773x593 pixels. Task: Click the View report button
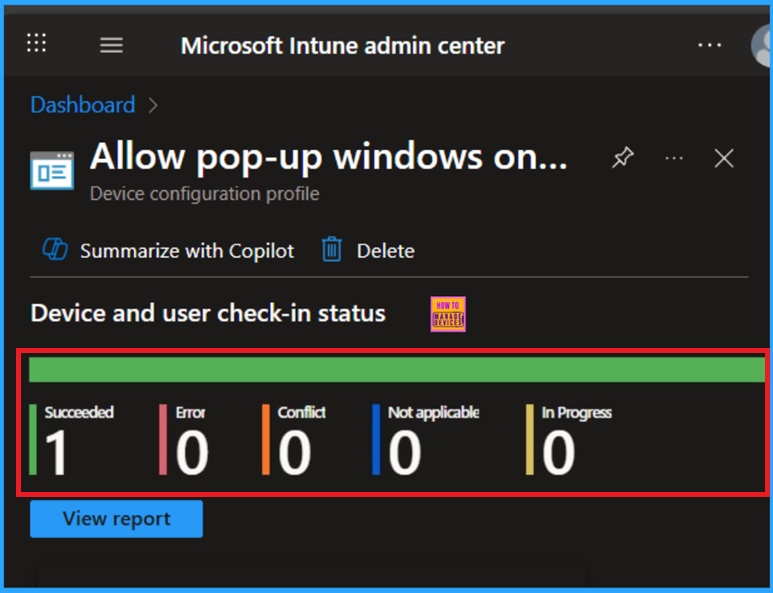tap(116, 519)
